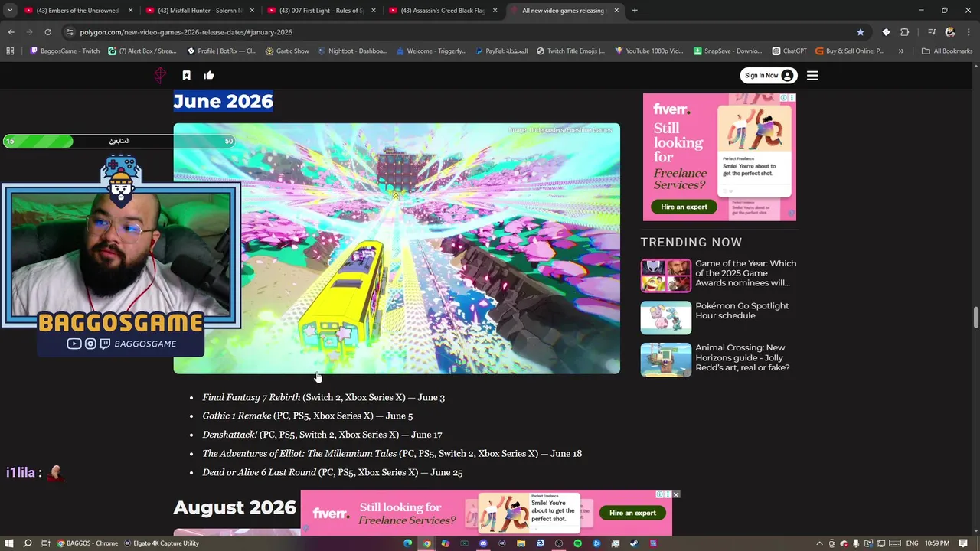Click the browser page vertical scrollbar thumb
980x551 pixels.
(x=975, y=316)
